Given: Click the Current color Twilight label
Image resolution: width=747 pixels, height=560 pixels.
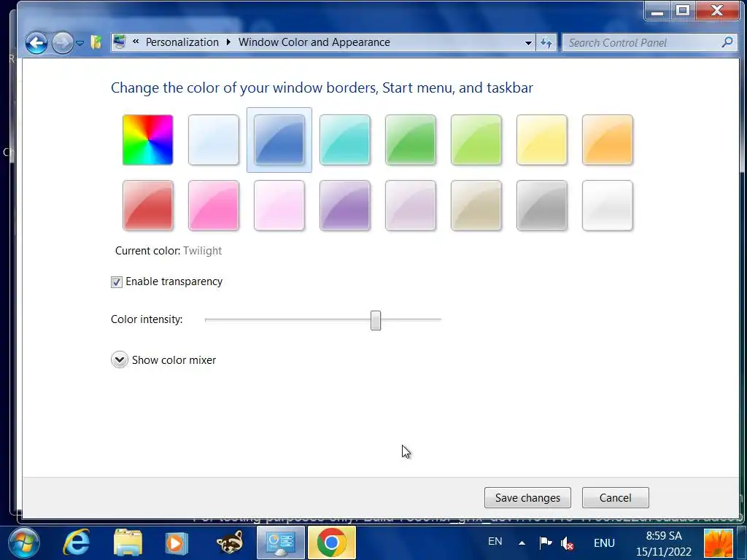Looking at the screenshot, I should [x=169, y=251].
